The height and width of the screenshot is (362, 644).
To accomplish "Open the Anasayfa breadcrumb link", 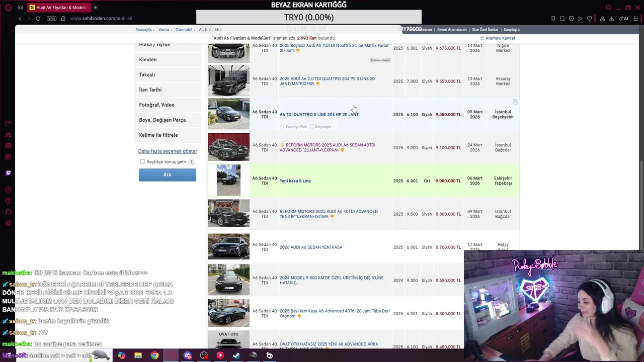I will coord(143,30).
